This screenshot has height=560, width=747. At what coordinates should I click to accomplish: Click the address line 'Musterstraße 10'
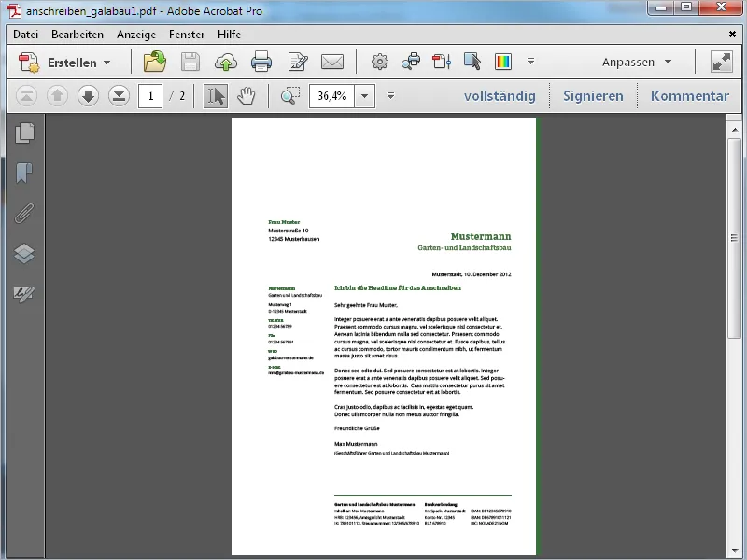[289, 231]
